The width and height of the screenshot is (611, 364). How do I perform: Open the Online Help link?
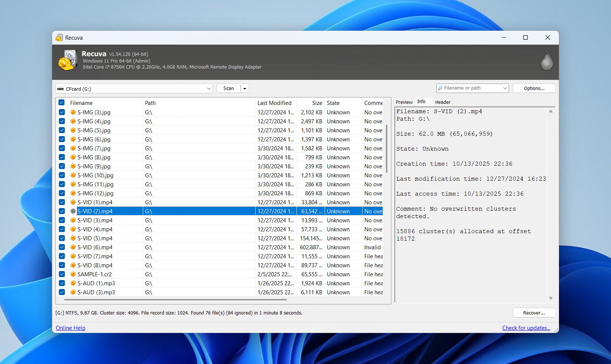70,328
